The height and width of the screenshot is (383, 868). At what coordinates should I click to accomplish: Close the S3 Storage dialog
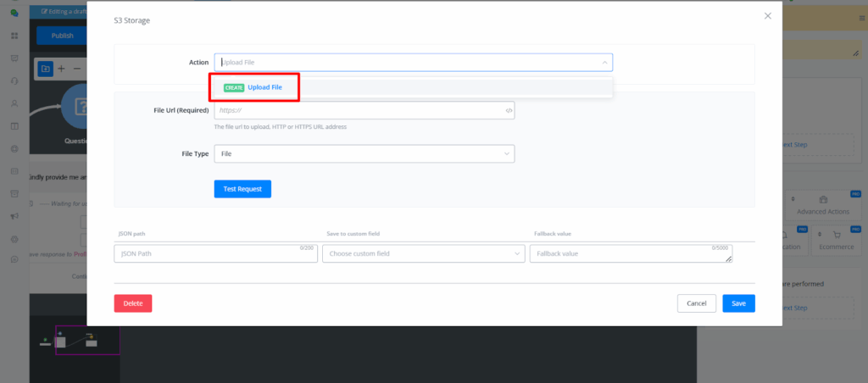[x=768, y=16]
